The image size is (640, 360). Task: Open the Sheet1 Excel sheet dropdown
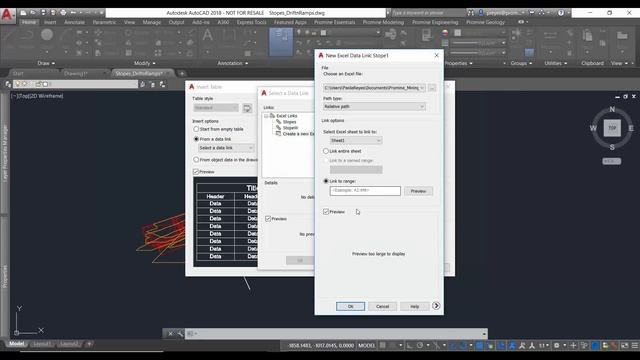(x=356, y=140)
